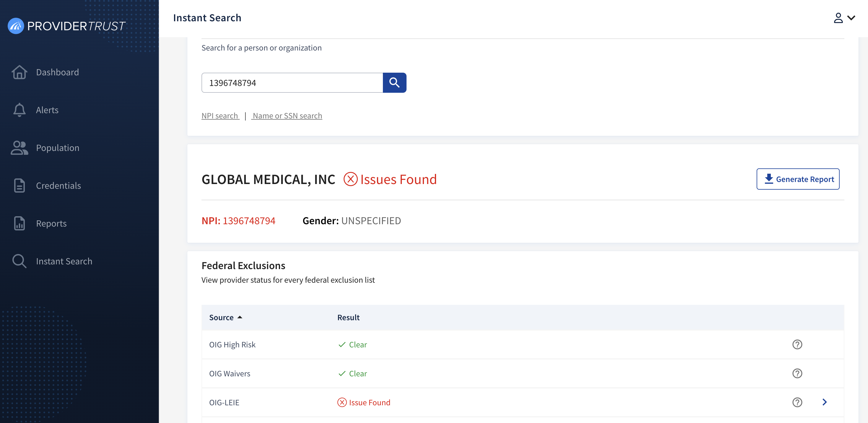Open the Reports menu item
This screenshot has height=423, width=868.
[51, 223]
